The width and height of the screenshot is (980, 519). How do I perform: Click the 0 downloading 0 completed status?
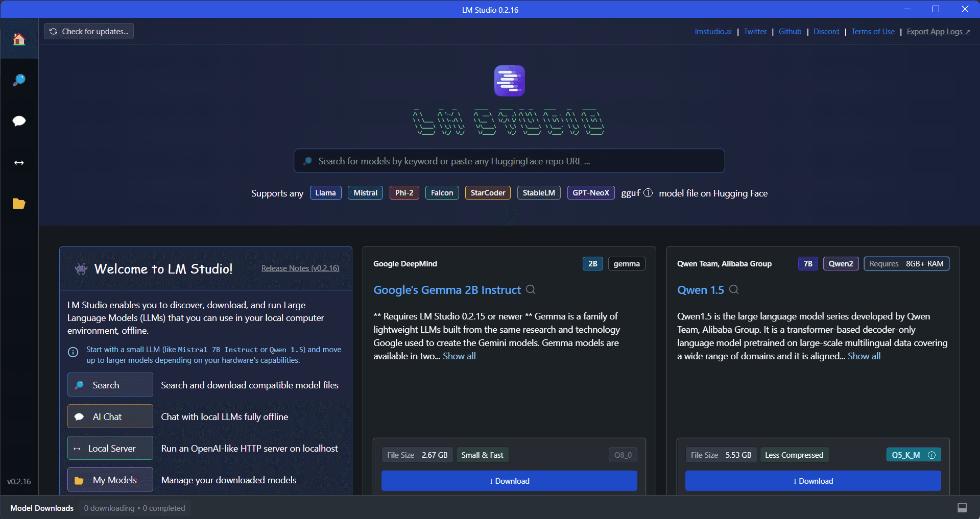pos(134,508)
